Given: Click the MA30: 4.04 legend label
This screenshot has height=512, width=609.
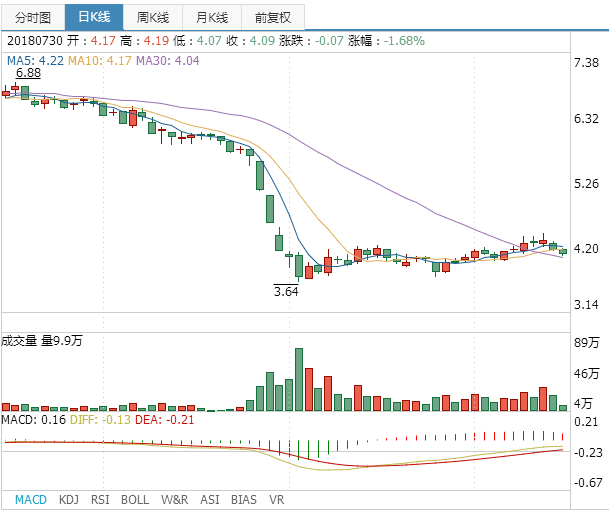Looking at the screenshot, I should [167, 61].
